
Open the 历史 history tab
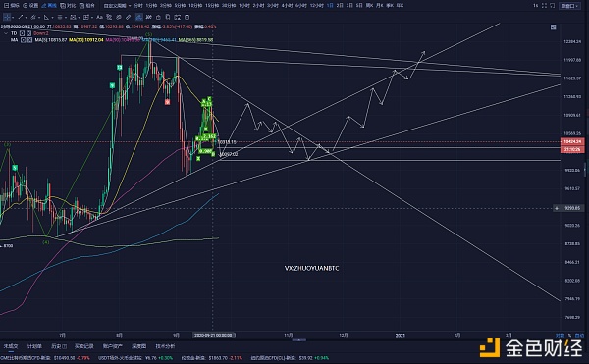pyautogui.click(x=59, y=346)
